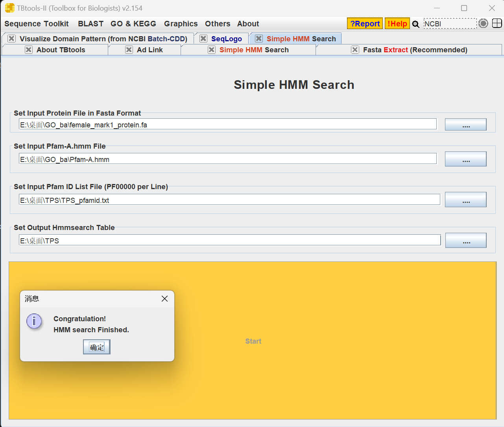Screen dimensions: 504x427
Task: Close the message dialog with X
Action: (x=165, y=299)
